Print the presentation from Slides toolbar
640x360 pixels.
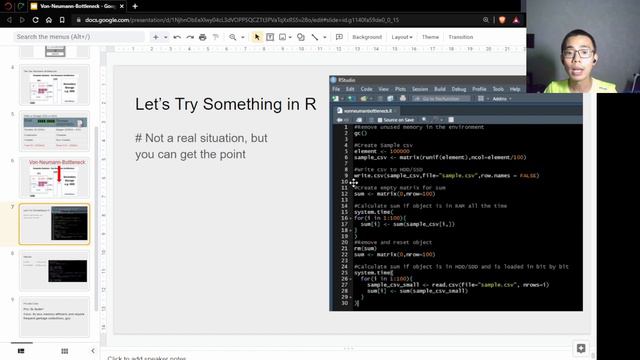202,37
